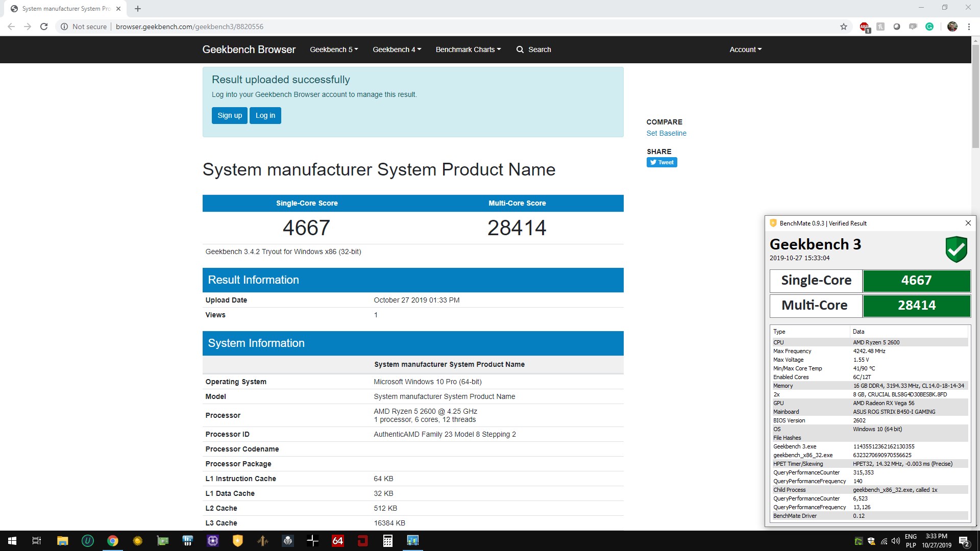Screen dimensions: 980x551
Task: Open the orange arrow waveform app on taskbar
Action: 263,541
